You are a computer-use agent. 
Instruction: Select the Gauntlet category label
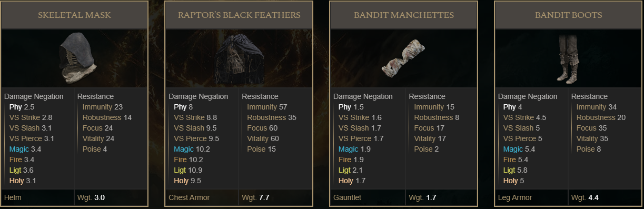click(348, 197)
